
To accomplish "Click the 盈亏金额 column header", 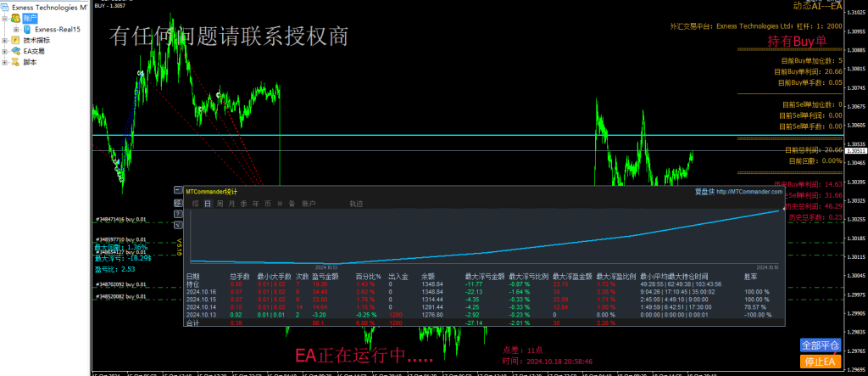I will point(325,276).
